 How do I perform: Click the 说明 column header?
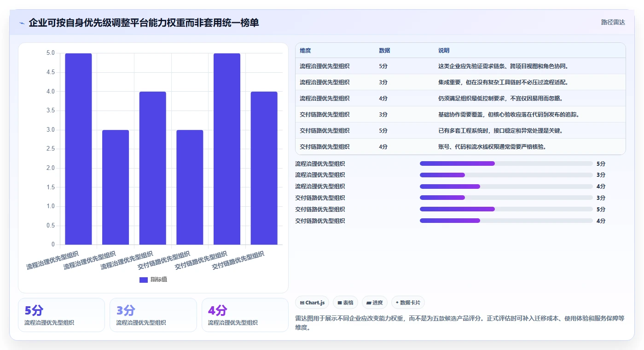click(444, 51)
